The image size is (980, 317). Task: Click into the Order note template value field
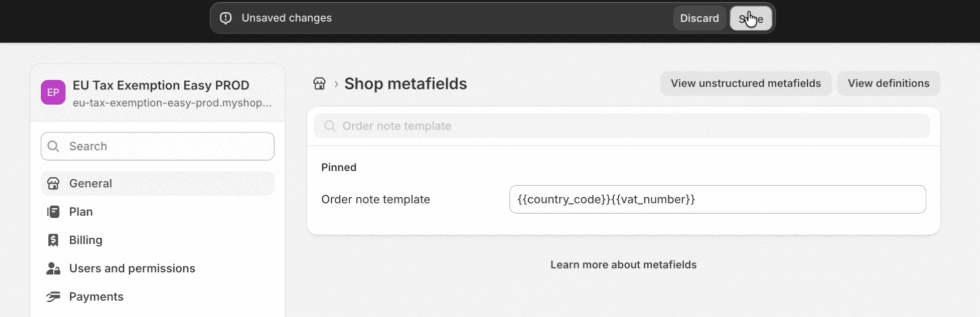[x=717, y=199]
